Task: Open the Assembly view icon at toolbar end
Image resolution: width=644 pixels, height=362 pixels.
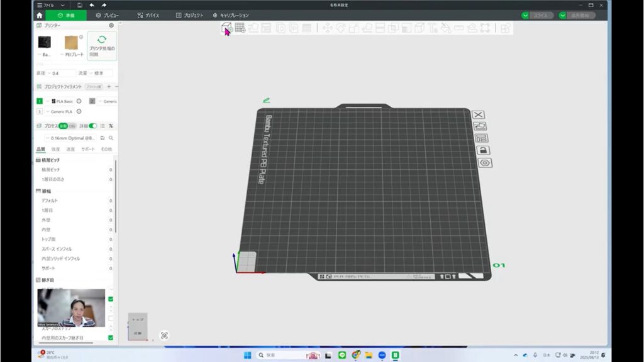Action: (506, 28)
